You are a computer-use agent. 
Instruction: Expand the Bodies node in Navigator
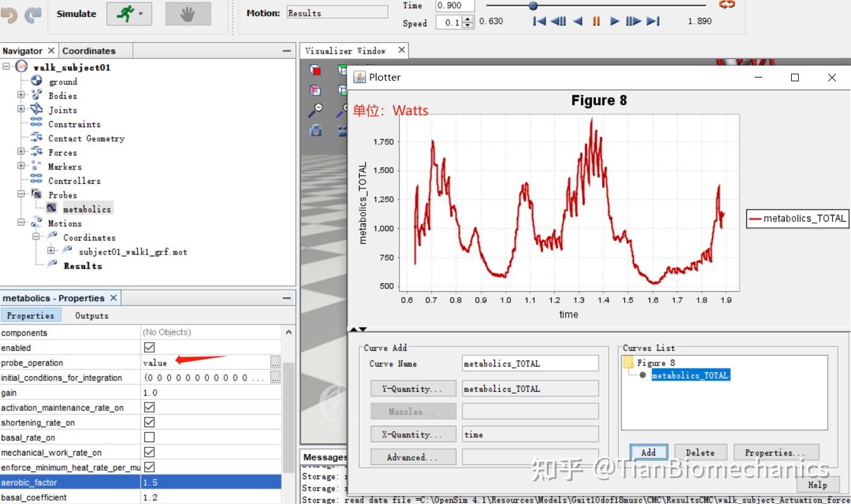21,95
